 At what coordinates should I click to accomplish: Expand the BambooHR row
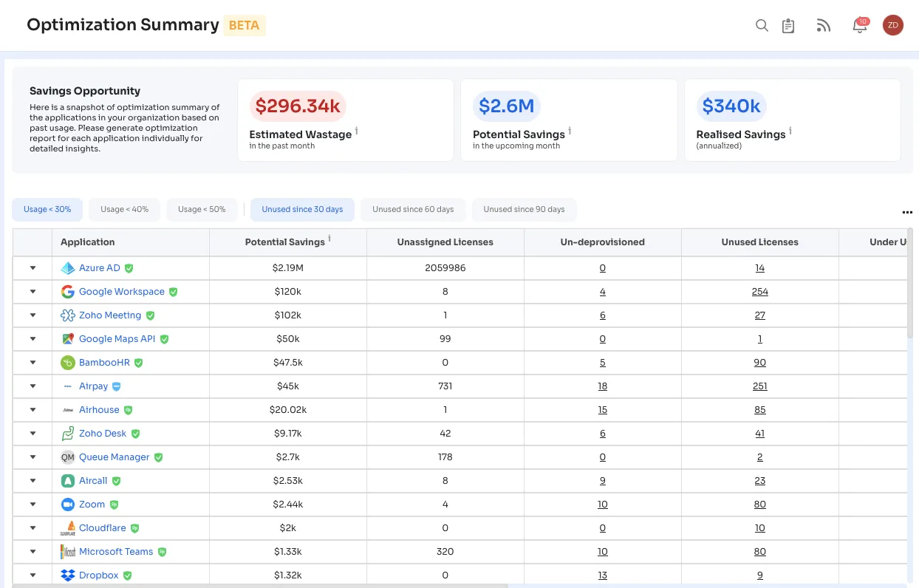33,363
